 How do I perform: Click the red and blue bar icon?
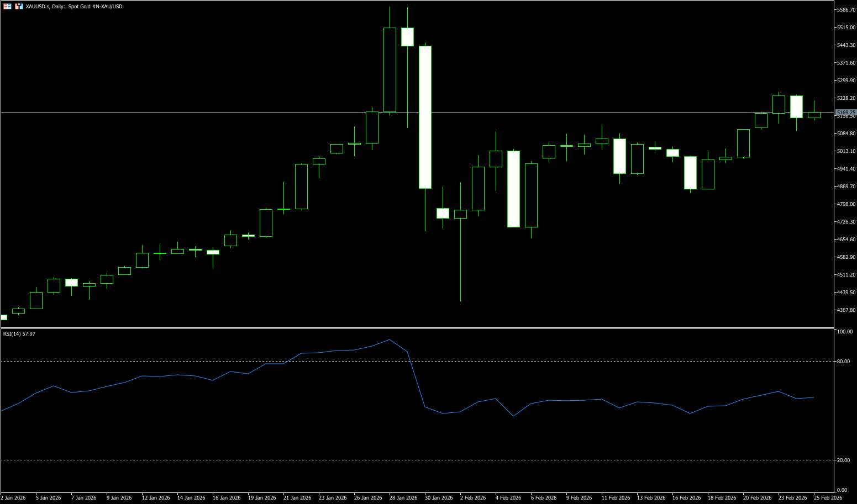coord(19,6)
